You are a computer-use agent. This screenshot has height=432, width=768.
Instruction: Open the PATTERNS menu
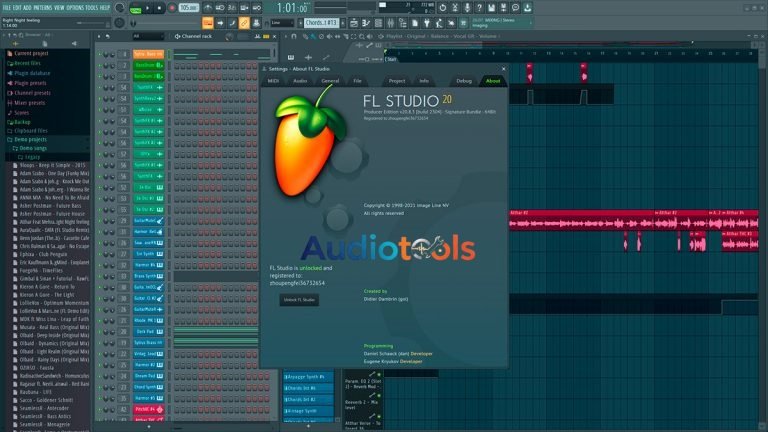[43, 8]
